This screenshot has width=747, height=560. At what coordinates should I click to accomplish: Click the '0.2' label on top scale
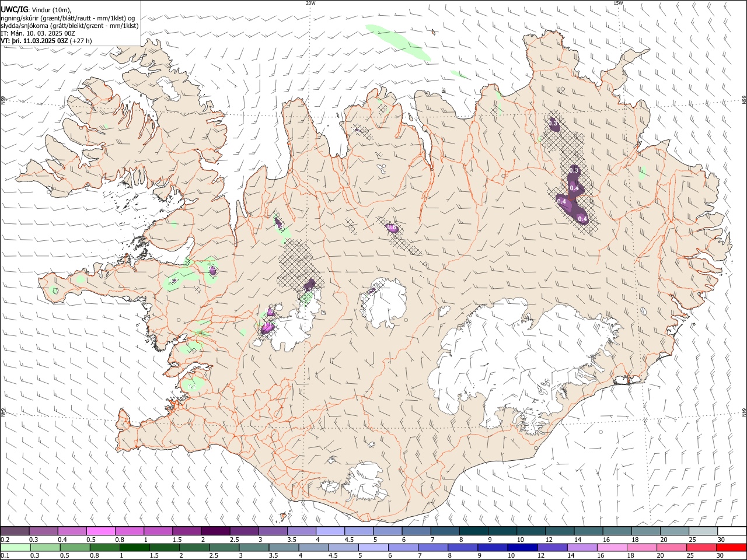click(x=4, y=540)
